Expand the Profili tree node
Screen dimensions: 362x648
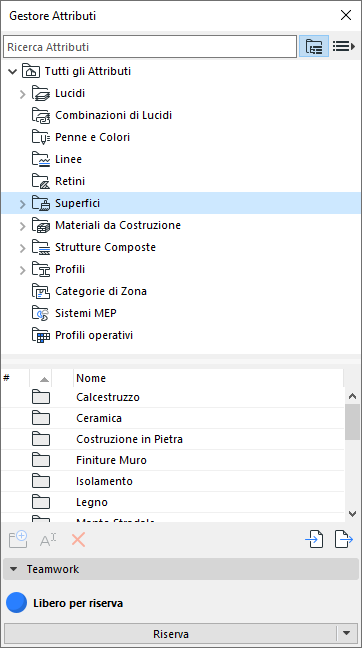coord(23,269)
